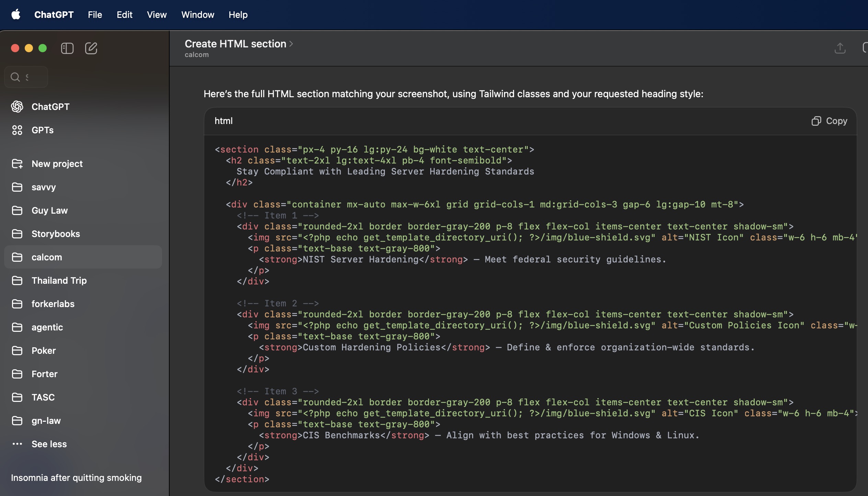The image size is (868, 496).
Task: Open the Edit menu
Action: pyautogui.click(x=124, y=15)
